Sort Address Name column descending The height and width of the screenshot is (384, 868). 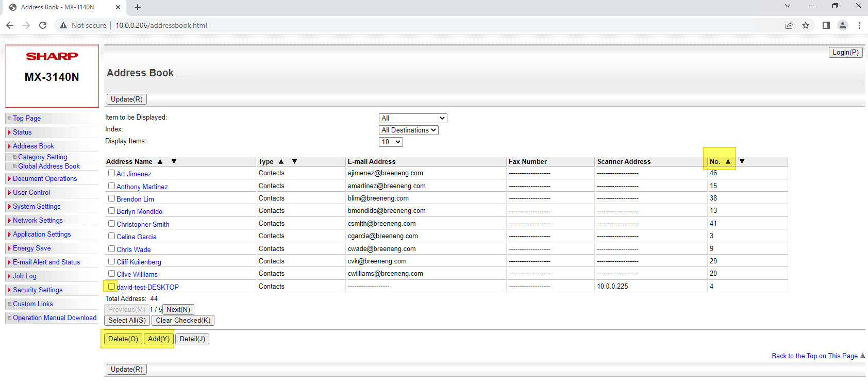click(174, 162)
